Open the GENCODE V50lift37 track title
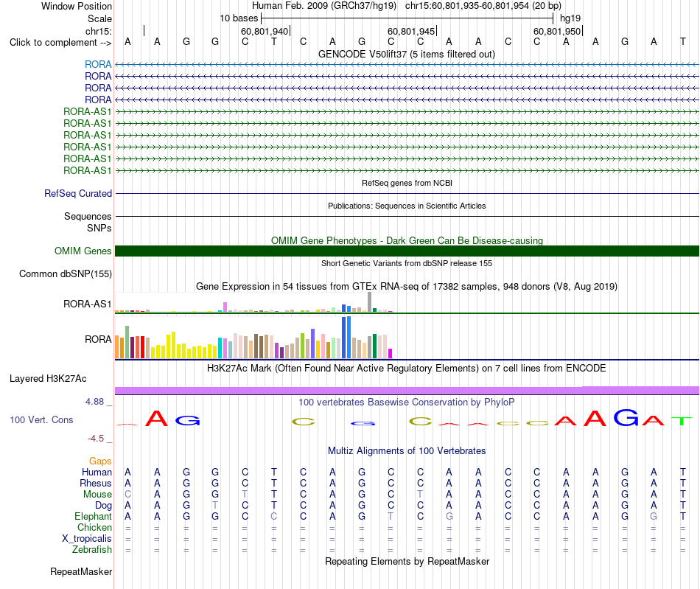The image size is (700, 589). pos(407,55)
